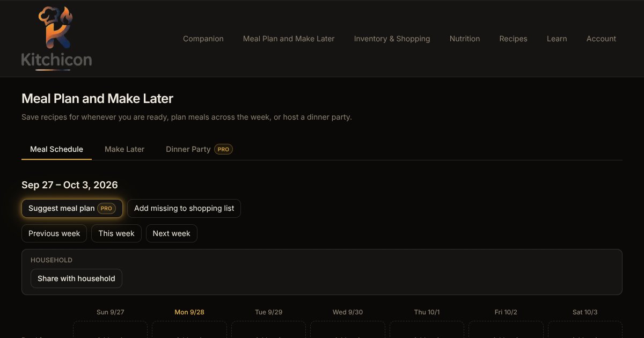Select the Sat 10/3 column header
The height and width of the screenshot is (338, 644).
585,312
